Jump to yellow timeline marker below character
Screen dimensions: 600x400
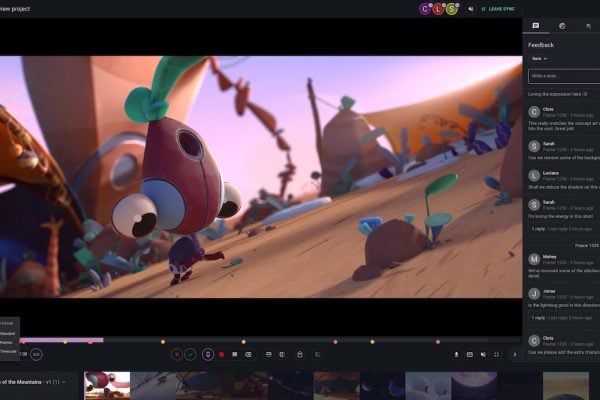(x=163, y=341)
